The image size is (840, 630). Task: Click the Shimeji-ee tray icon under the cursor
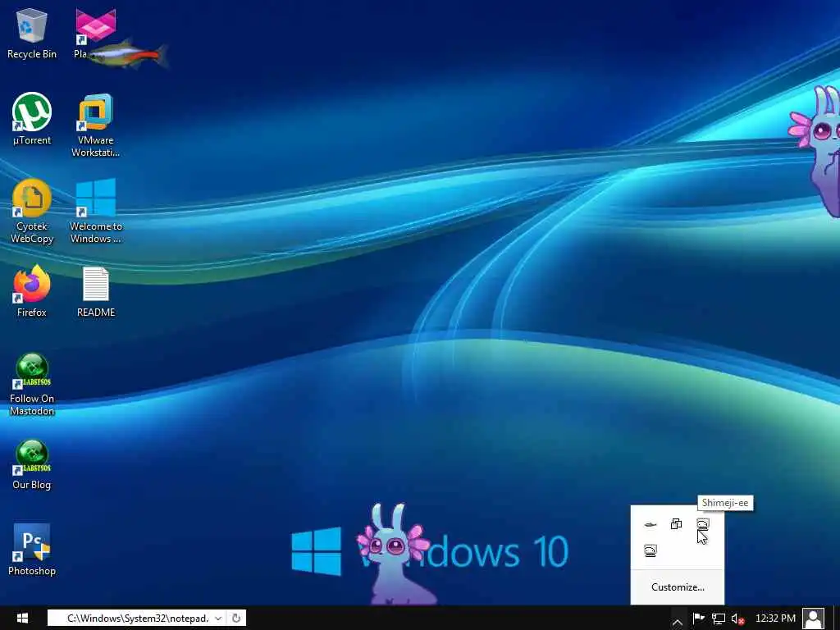click(703, 524)
